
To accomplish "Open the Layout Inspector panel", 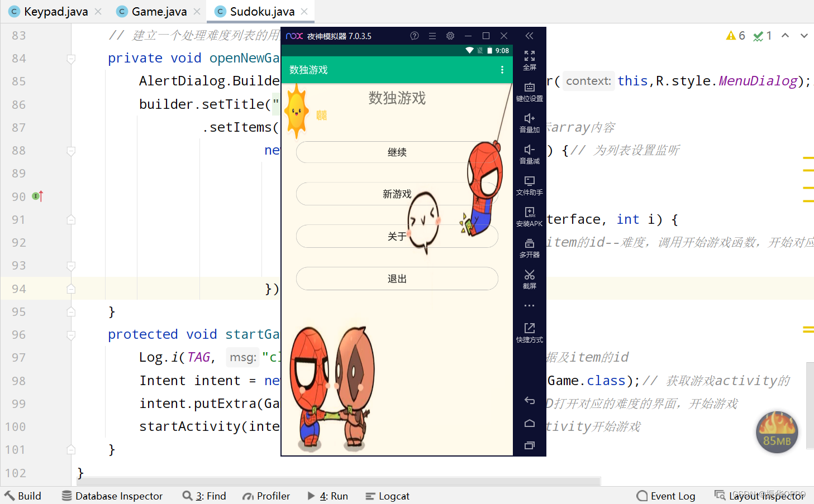I will [x=760, y=496].
